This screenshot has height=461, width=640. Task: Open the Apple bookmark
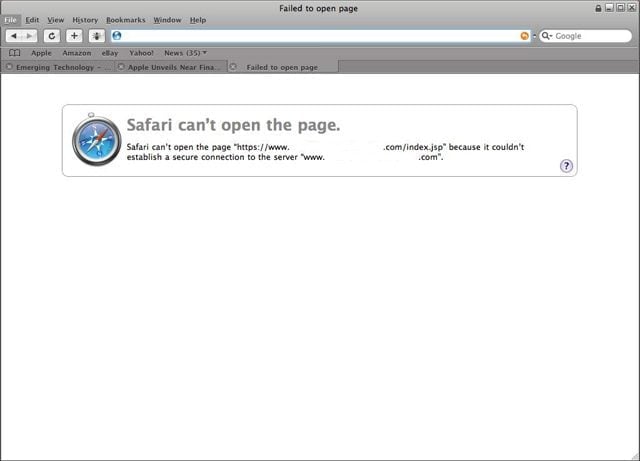click(x=41, y=53)
